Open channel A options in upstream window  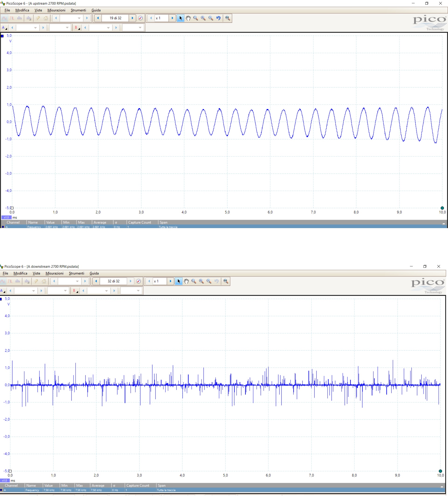pyautogui.click(x=4, y=28)
